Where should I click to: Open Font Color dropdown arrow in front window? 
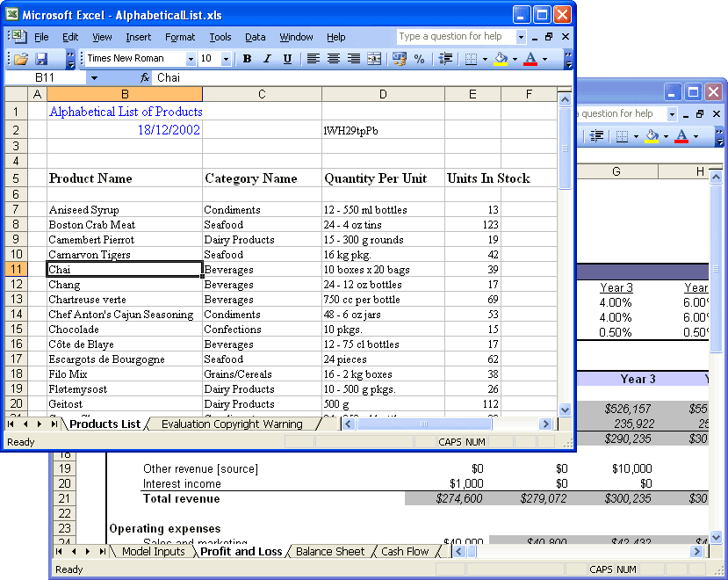[x=545, y=59]
